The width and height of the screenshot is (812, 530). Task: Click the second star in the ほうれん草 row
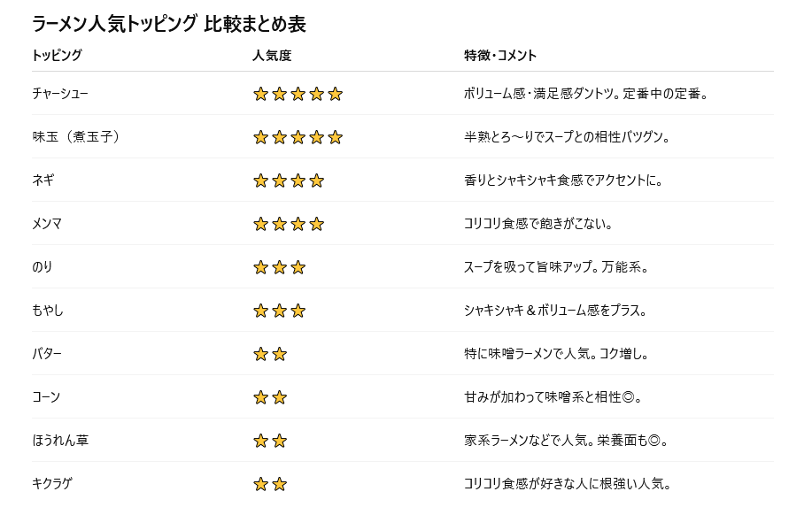(x=279, y=441)
